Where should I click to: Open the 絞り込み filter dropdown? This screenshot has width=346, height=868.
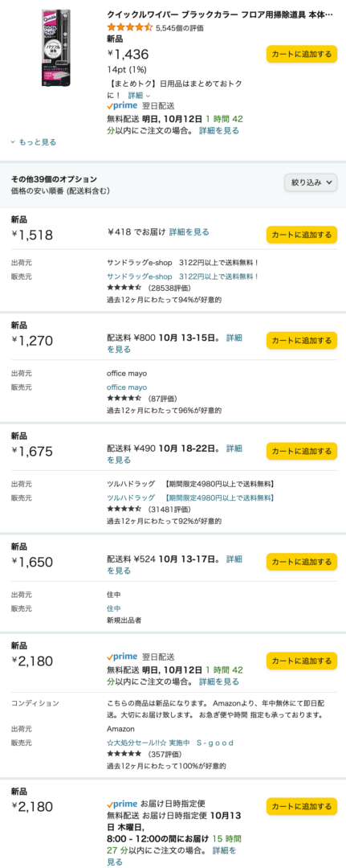(x=311, y=182)
